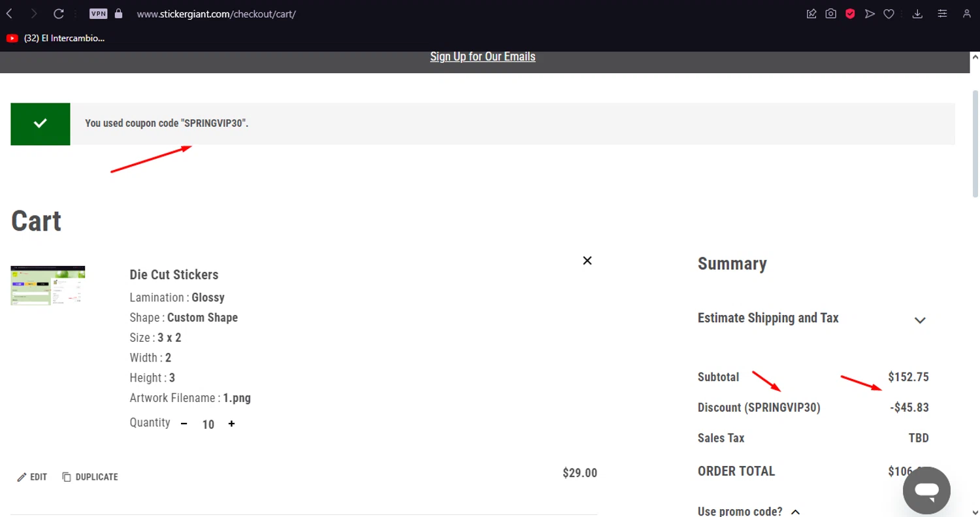
Task: Open the YouTube bookmark El Intercambio
Action: 56,38
